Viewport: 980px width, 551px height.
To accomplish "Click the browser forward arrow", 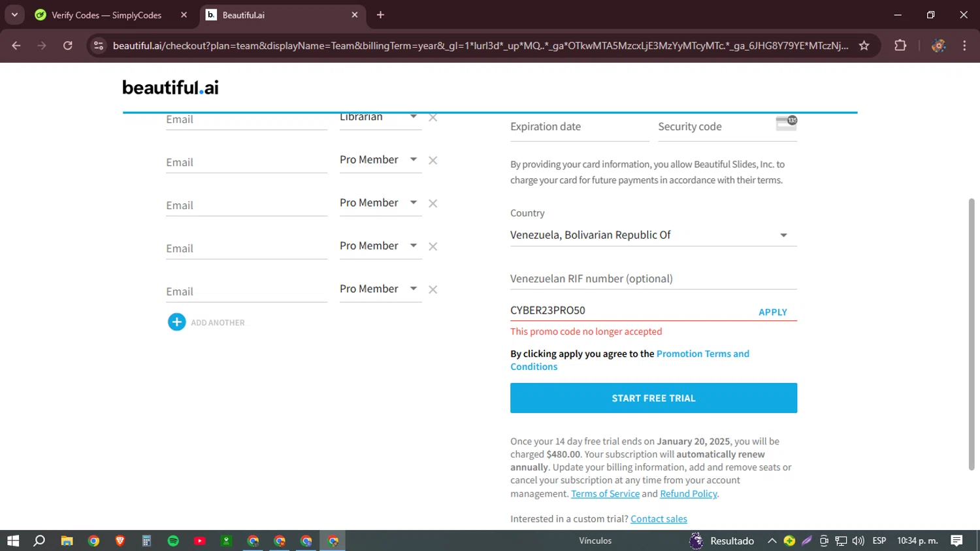I will [42, 45].
